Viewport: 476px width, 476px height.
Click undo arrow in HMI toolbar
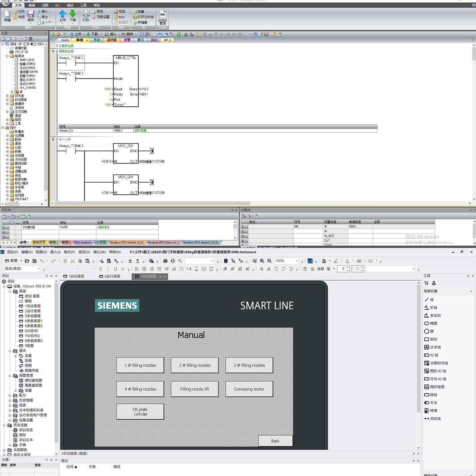[42, 261]
